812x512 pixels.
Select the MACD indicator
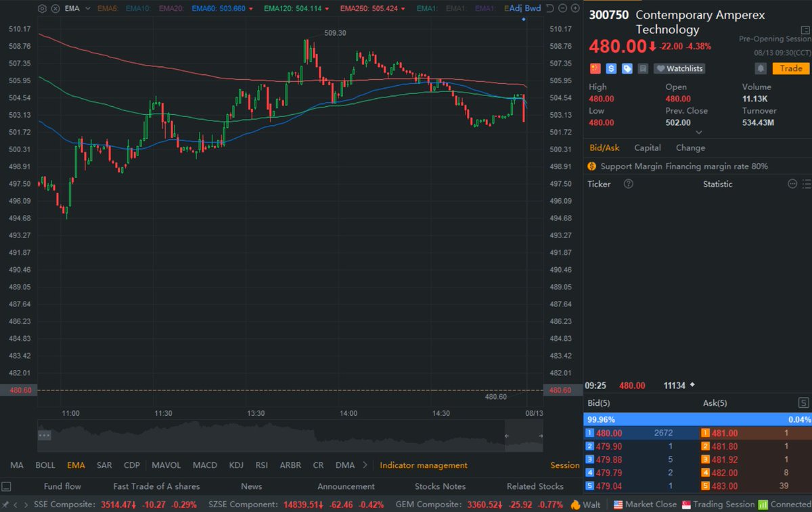205,465
